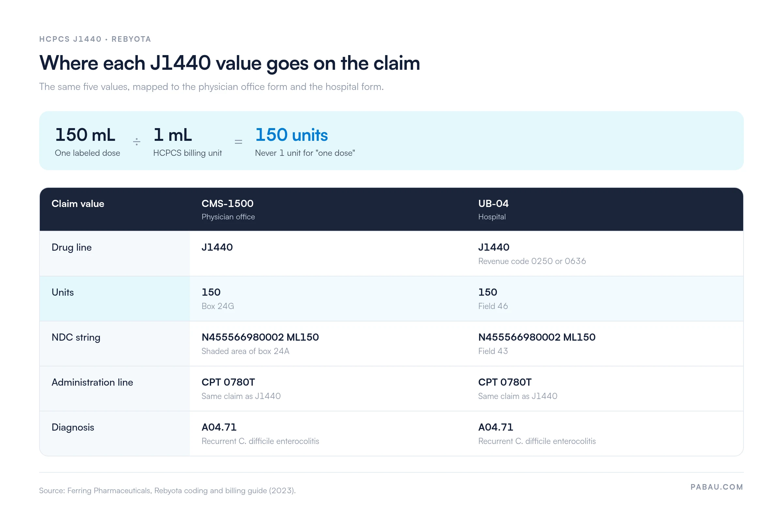Viewport: 783px width, 532px height.
Task: Click the 'Field 46' reference
Action: [493, 306]
